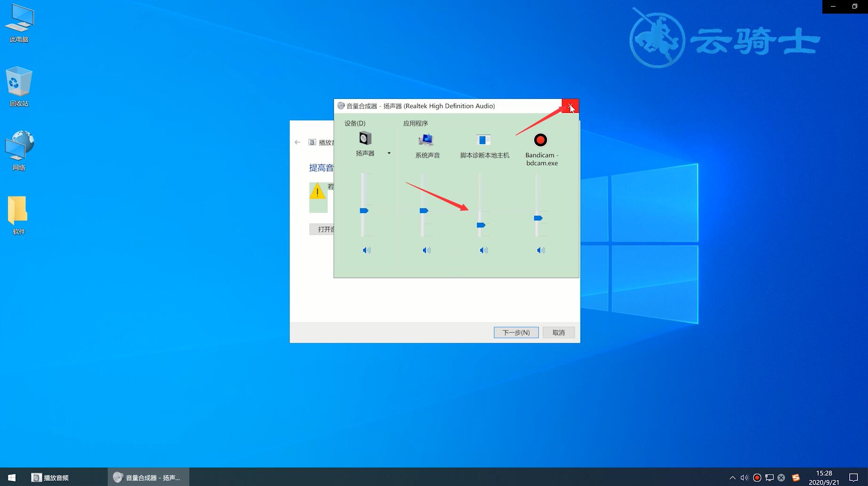Click the Speakers device icon in mixer

tap(365, 138)
